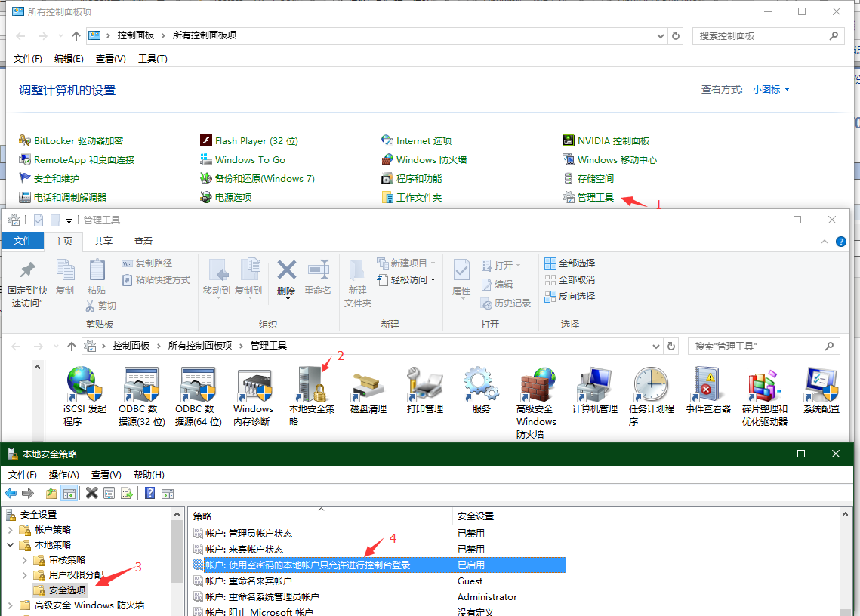
Task: Click 复制路径 in clipboard group
Action: click(147, 263)
